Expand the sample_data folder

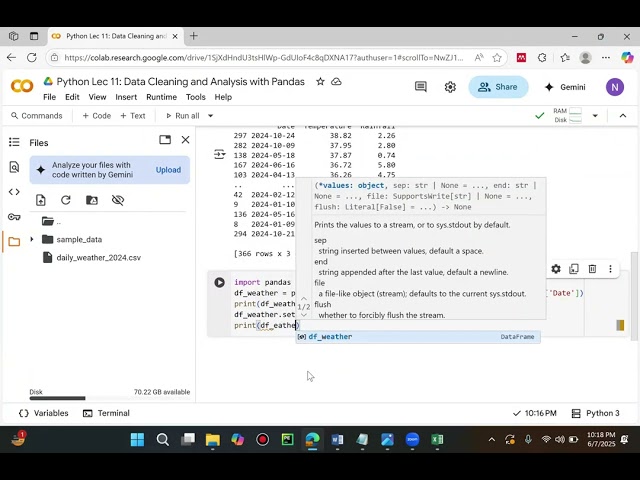[32, 239]
